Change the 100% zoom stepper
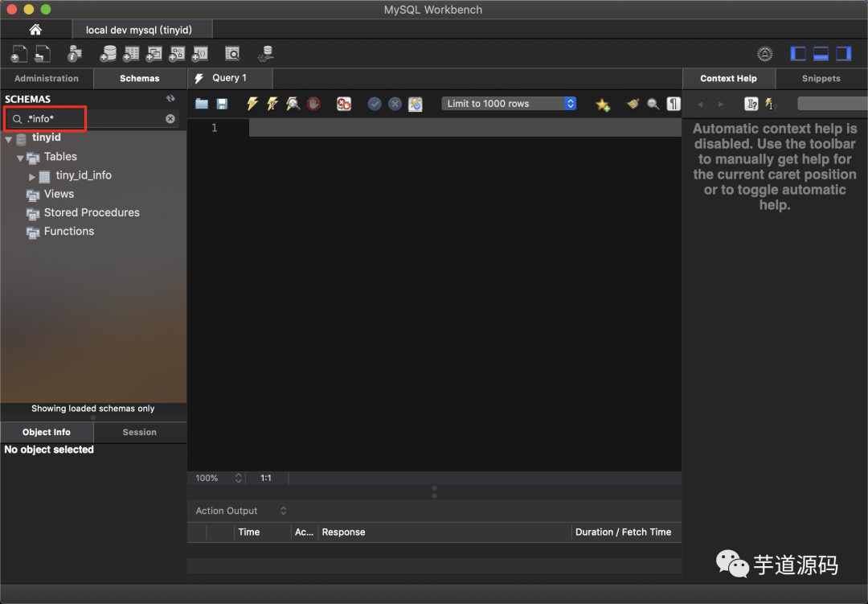 click(239, 479)
